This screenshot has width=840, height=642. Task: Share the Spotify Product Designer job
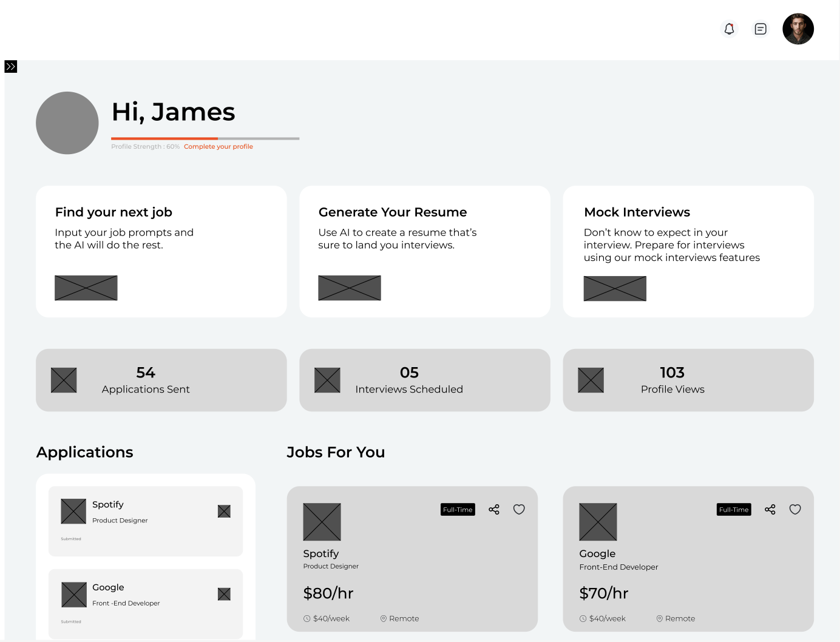pos(494,510)
